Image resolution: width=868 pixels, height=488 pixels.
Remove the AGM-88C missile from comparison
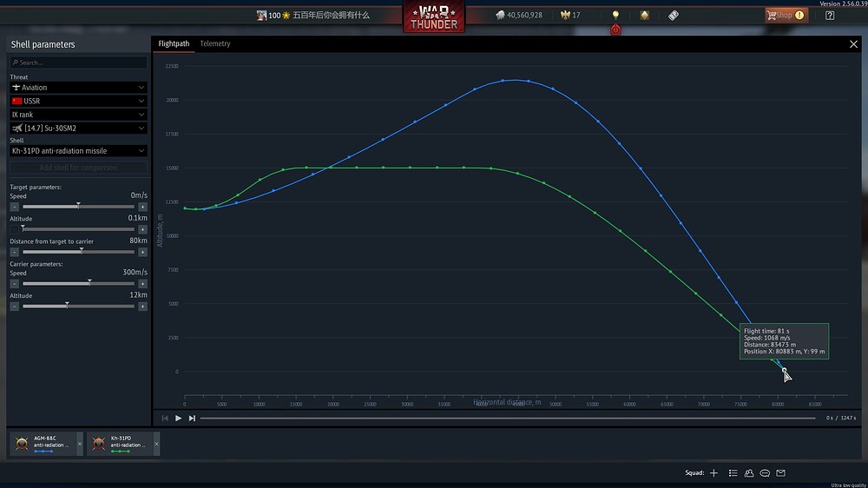click(x=80, y=444)
